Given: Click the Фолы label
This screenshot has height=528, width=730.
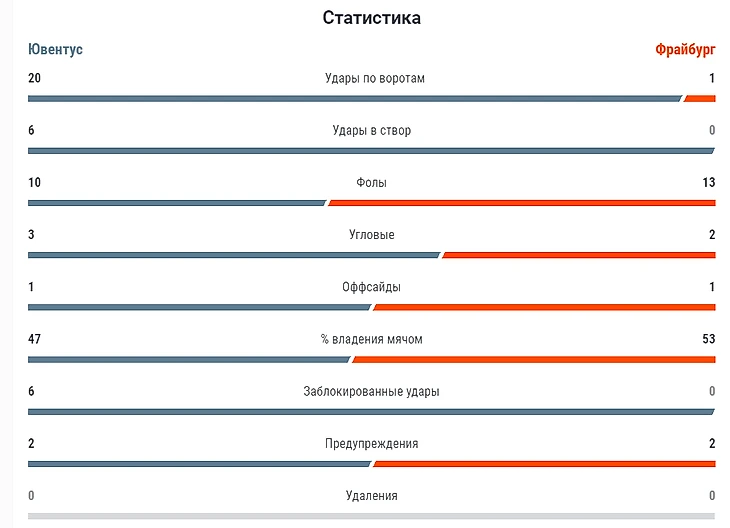Looking at the screenshot, I should [x=372, y=183].
